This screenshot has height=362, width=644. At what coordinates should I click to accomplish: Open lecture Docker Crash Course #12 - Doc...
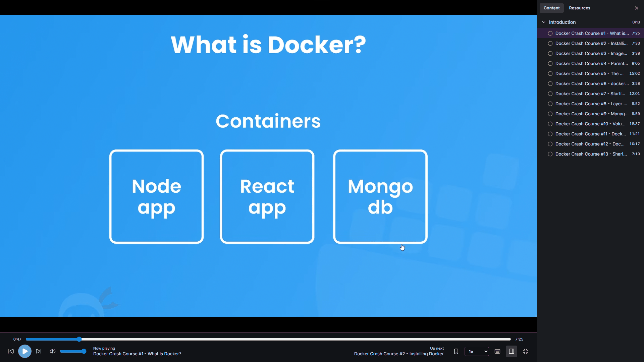pos(590,144)
